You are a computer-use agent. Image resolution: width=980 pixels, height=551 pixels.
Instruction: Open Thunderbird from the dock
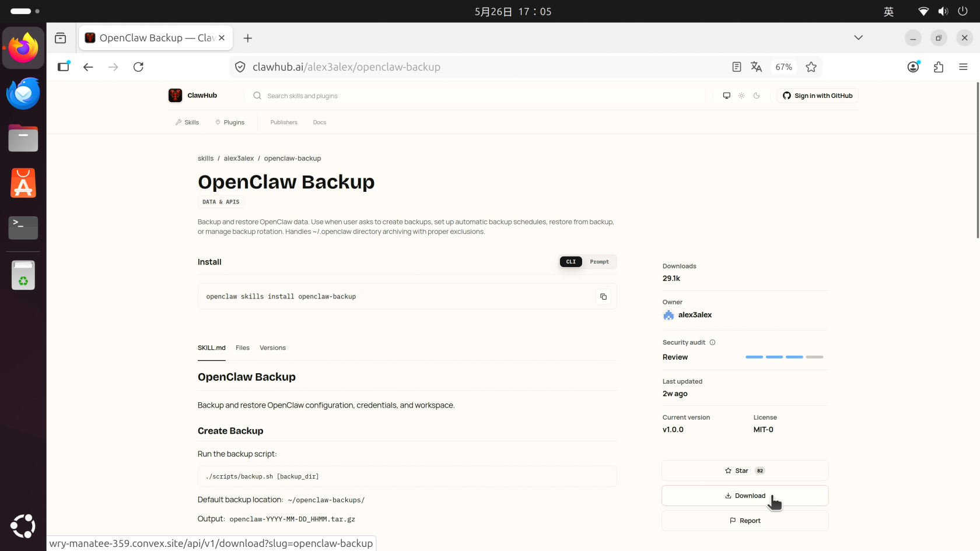pyautogui.click(x=23, y=93)
